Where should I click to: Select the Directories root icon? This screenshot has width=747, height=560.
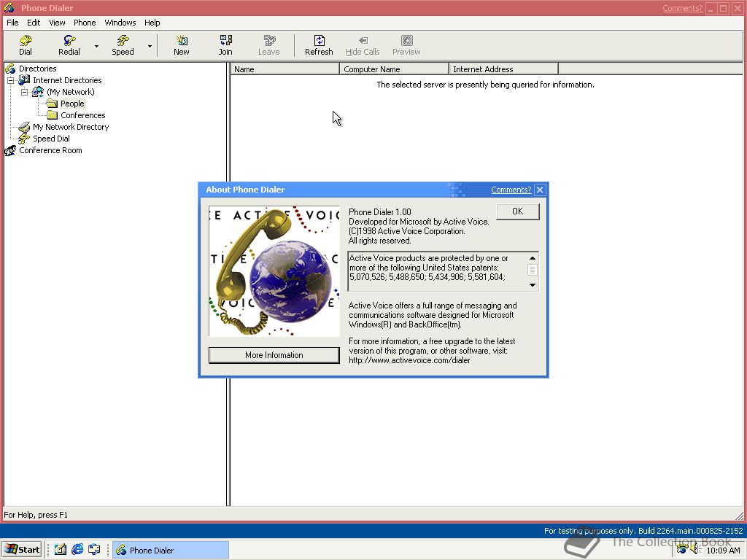click(10, 69)
